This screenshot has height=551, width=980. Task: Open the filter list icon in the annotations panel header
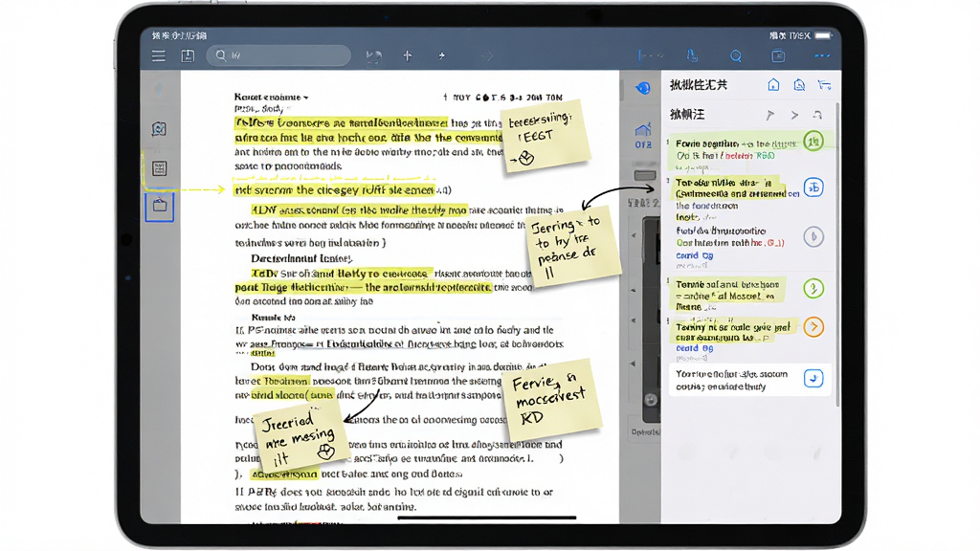coord(824,85)
